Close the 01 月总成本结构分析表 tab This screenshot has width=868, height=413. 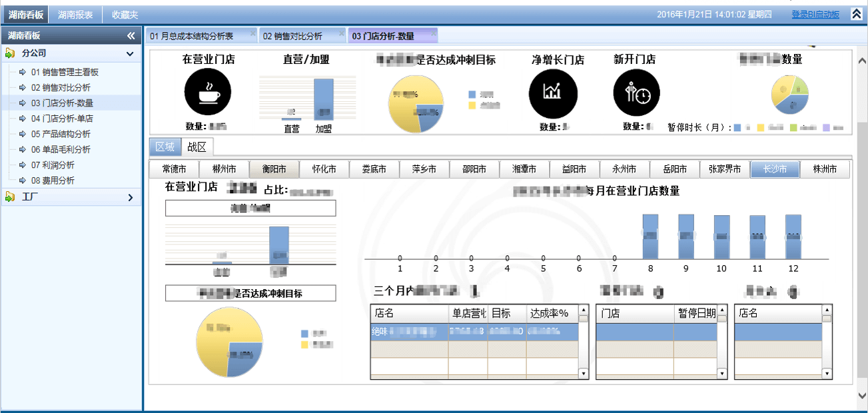[x=252, y=33]
